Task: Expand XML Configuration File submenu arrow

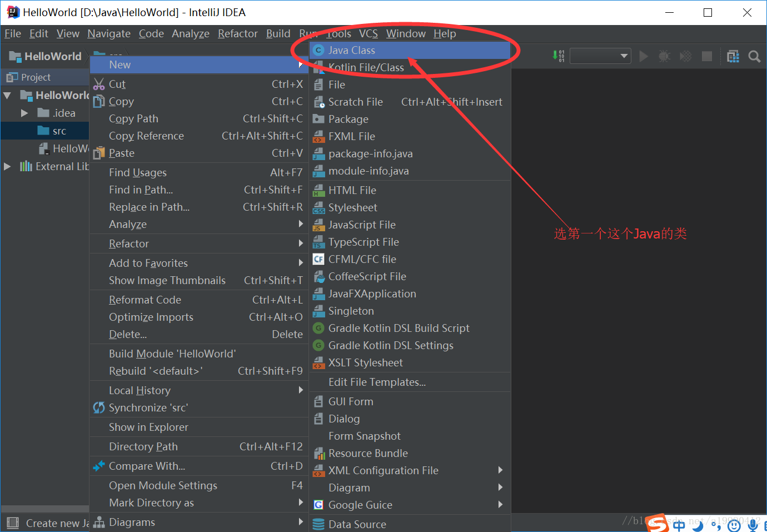Action: (x=500, y=470)
